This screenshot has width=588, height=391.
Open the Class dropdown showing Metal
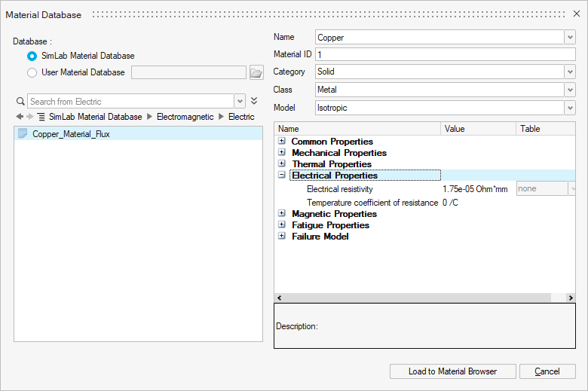coord(569,90)
